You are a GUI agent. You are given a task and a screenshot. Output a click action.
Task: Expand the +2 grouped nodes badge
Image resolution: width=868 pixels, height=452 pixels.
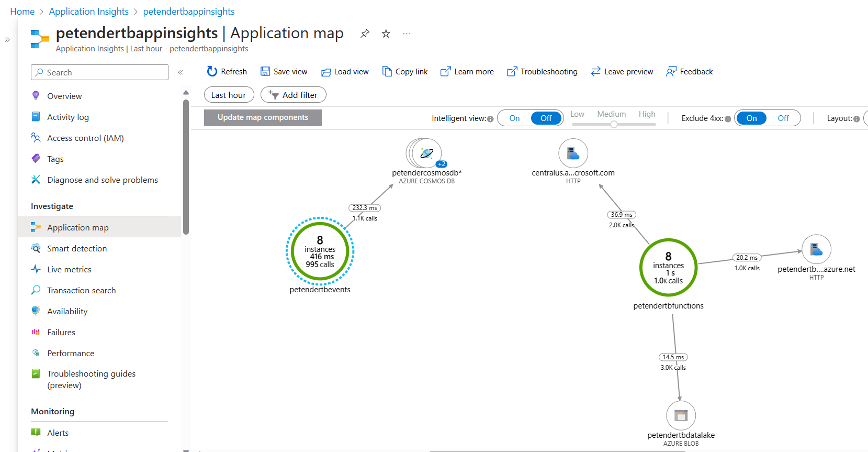point(442,164)
